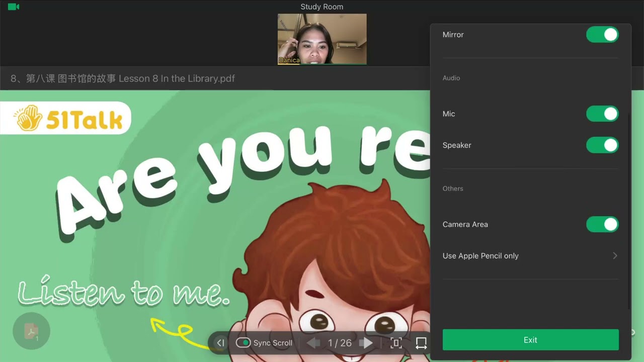Screen dimensions: 644x362
Task: Click the Sync Scroll label
Action: 273,343
